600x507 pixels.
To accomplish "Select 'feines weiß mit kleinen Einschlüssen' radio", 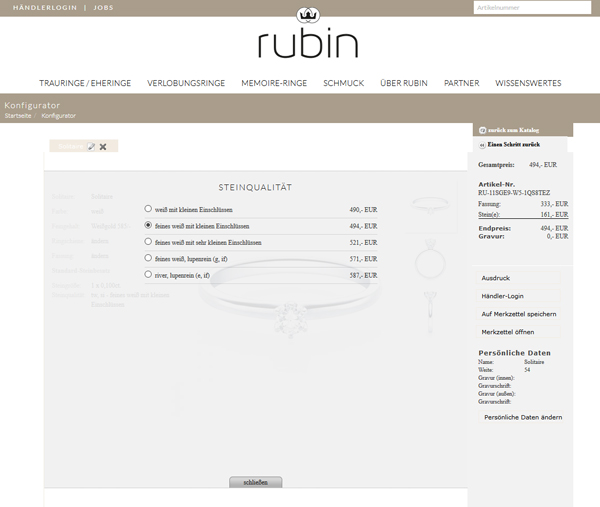I will pos(148,225).
